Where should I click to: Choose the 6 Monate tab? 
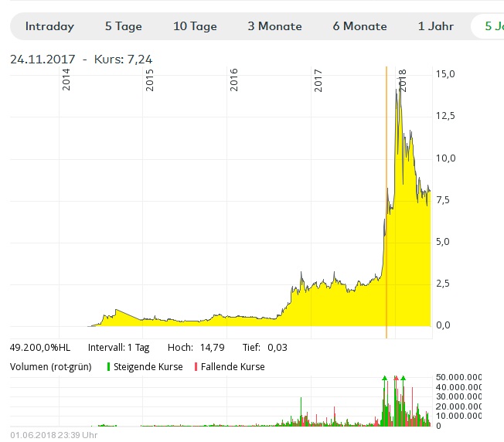click(359, 26)
